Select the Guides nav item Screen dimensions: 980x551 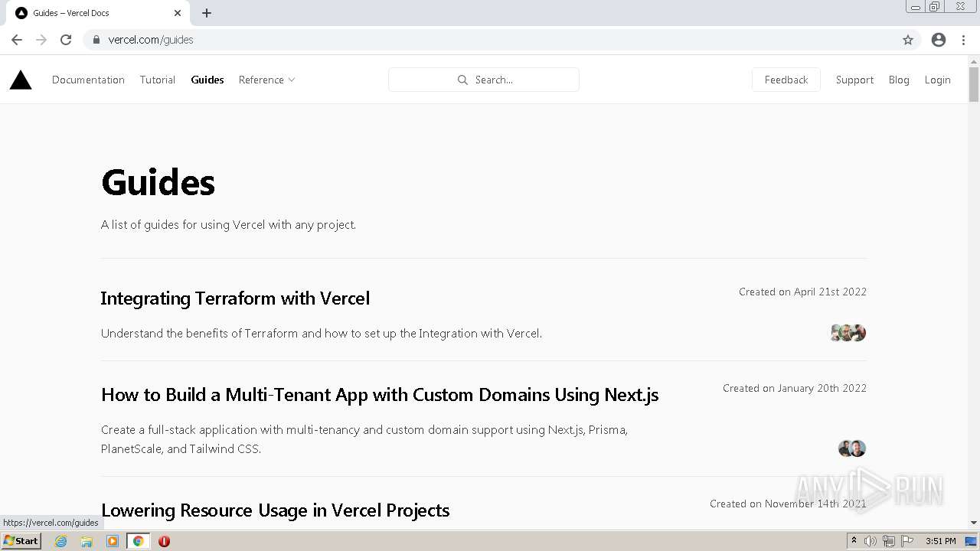click(207, 80)
